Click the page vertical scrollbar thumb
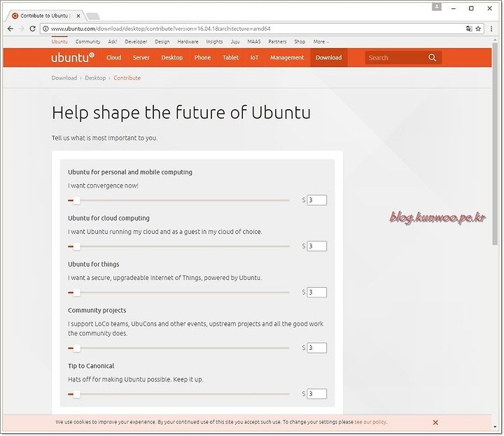The width and height of the screenshot is (504, 436). coord(495,144)
